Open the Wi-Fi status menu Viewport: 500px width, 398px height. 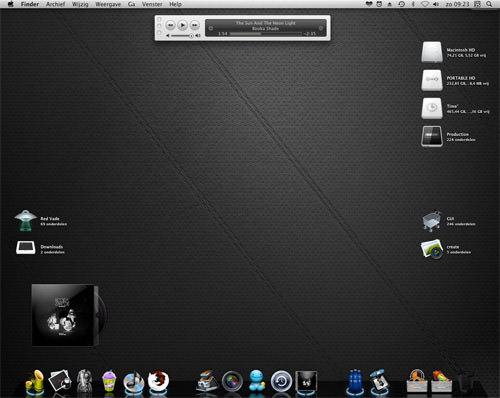click(424, 4)
